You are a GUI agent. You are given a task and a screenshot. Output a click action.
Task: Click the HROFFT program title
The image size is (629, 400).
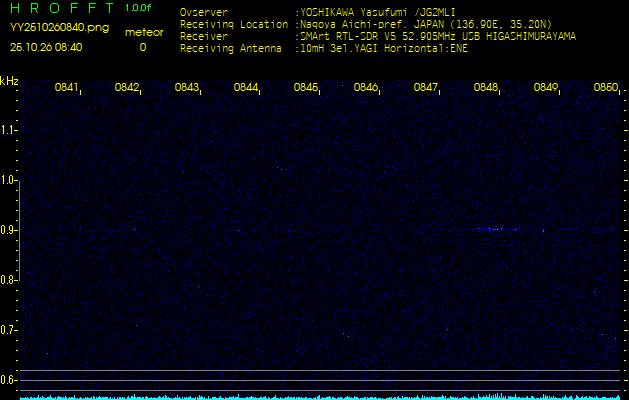click(62, 8)
